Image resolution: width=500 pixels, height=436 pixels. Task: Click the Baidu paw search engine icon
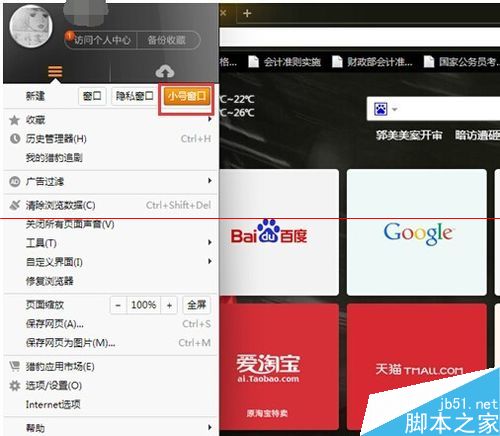[381, 109]
